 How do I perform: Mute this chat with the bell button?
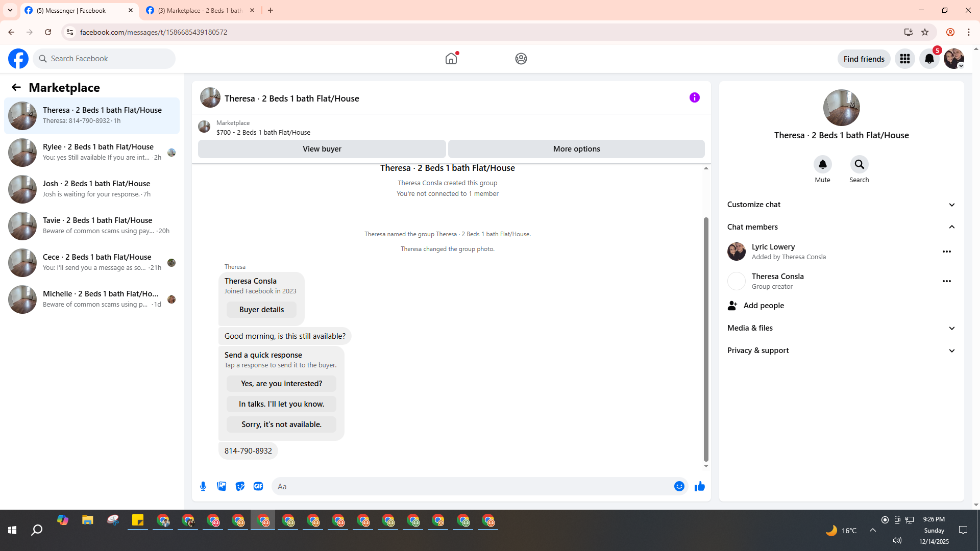click(x=822, y=164)
